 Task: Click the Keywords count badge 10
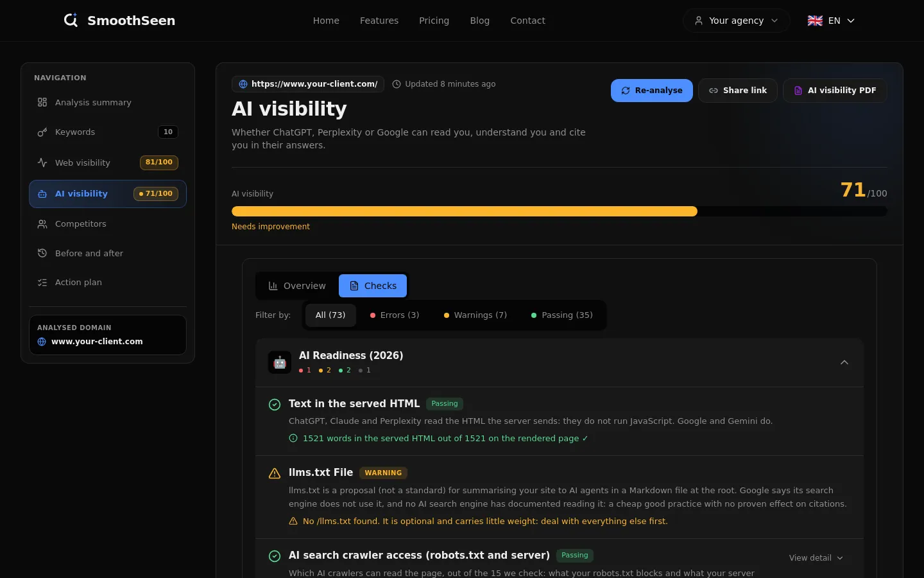click(x=168, y=132)
